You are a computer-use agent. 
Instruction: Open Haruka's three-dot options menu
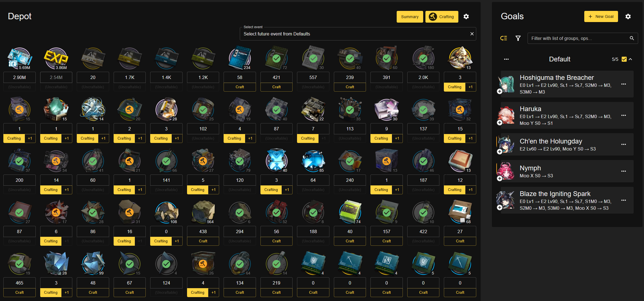(624, 115)
